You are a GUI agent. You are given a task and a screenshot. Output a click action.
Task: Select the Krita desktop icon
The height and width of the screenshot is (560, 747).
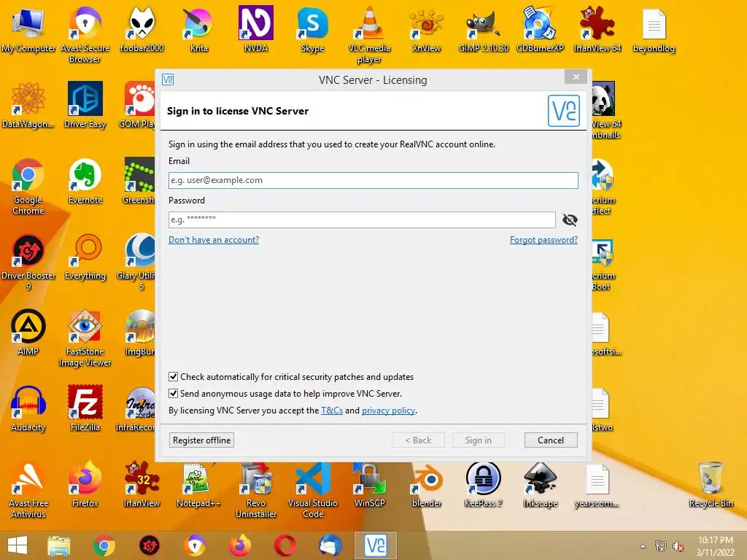pyautogui.click(x=198, y=29)
